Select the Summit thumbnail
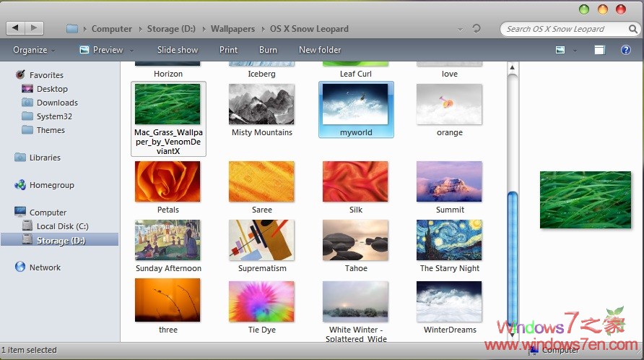This screenshot has width=644, height=360. tap(449, 181)
